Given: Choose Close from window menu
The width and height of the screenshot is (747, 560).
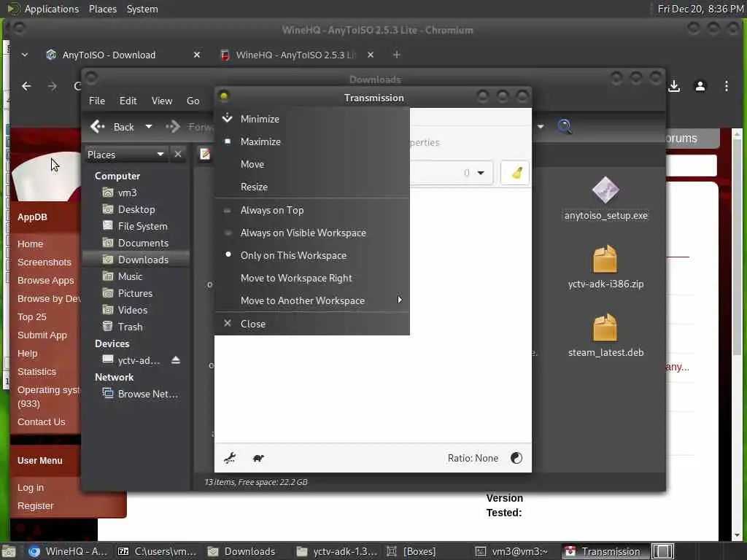Looking at the screenshot, I should click(x=312, y=324).
